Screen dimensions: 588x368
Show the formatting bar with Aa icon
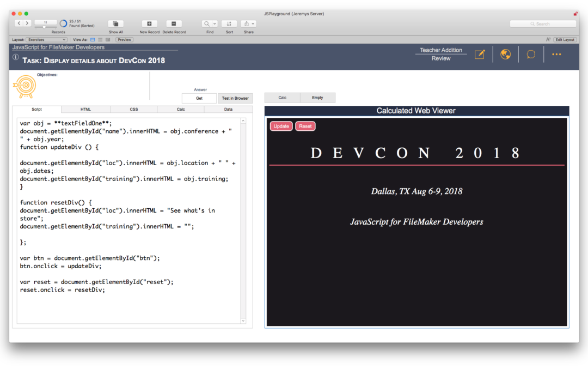pos(548,39)
